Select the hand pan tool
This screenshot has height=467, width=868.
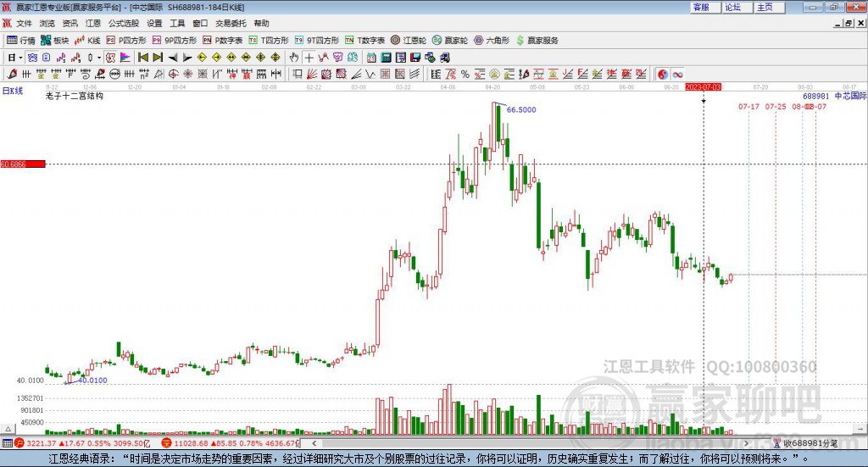click(x=294, y=58)
